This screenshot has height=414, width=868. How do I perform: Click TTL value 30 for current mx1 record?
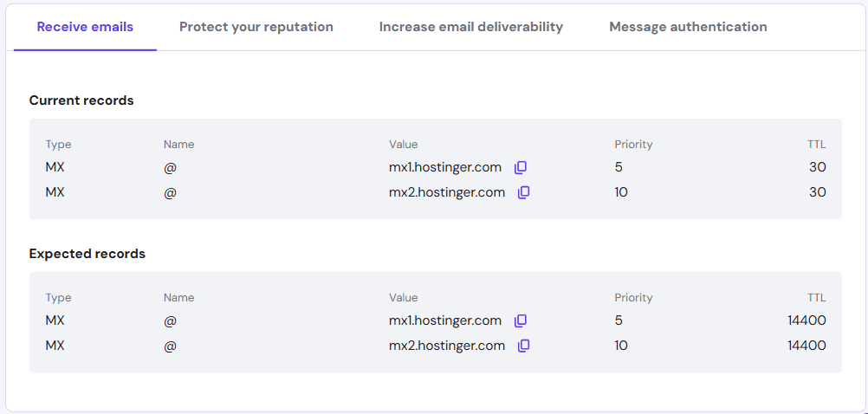817,167
